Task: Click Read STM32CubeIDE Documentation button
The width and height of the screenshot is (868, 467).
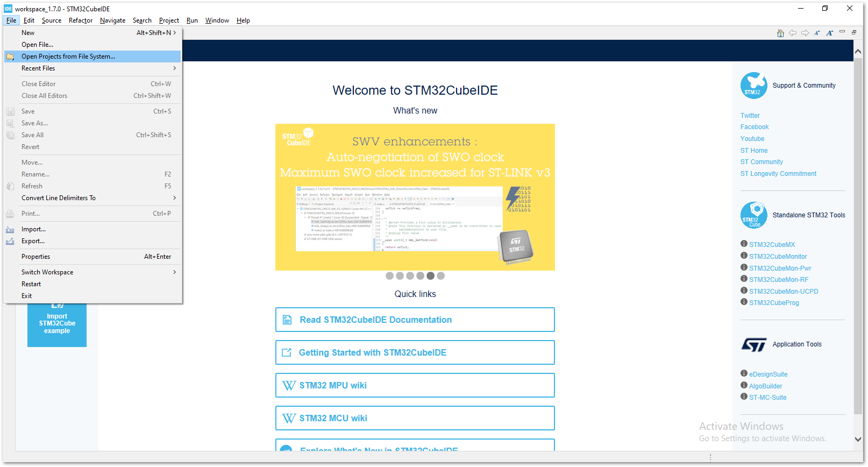Action: click(x=415, y=320)
